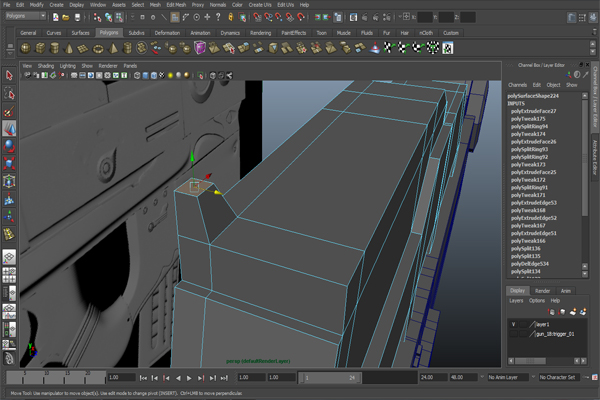
Task: Toggle visibility V box for layer1
Action: pyautogui.click(x=514, y=324)
